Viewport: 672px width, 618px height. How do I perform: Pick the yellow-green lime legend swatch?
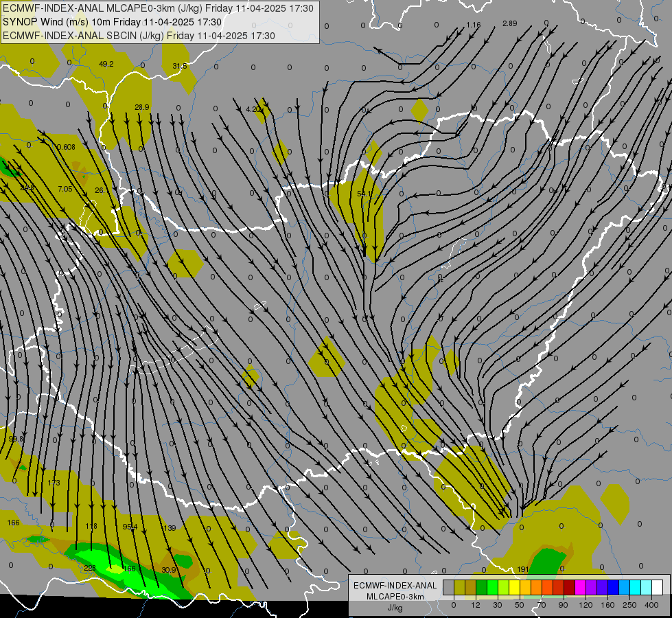point(504,587)
